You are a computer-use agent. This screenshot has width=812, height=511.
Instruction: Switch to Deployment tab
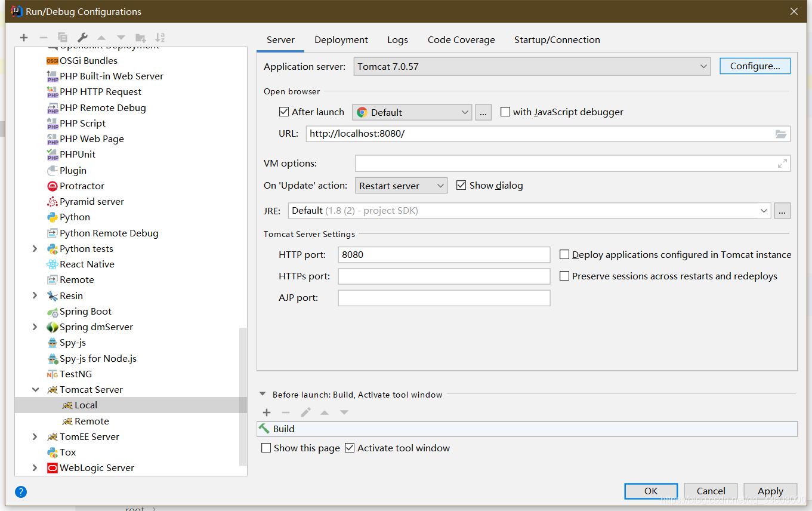pyautogui.click(x=341, y=40)
